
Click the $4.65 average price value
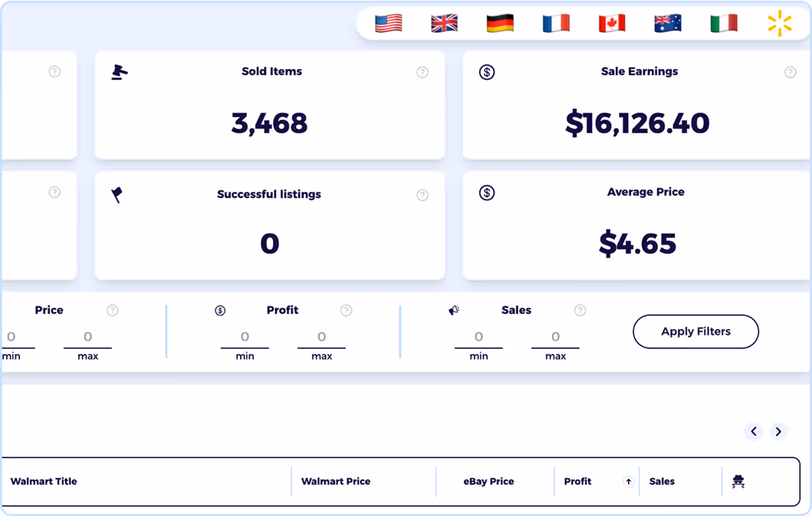click(638, 244)
